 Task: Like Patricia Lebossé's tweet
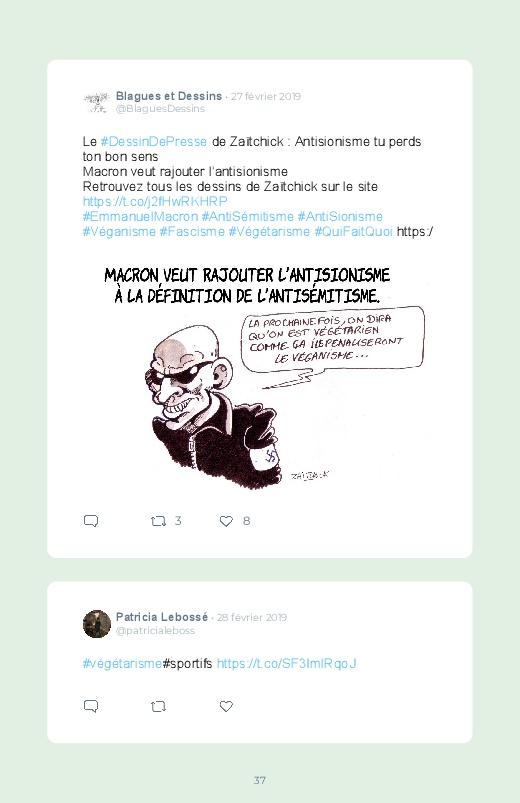pos(226,707)
